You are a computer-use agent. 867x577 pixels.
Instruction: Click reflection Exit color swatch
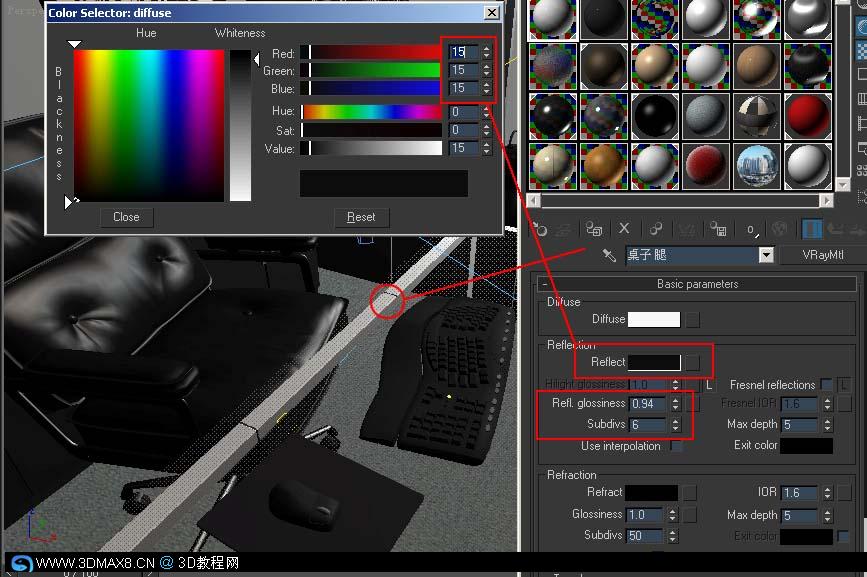coord(806,445)
